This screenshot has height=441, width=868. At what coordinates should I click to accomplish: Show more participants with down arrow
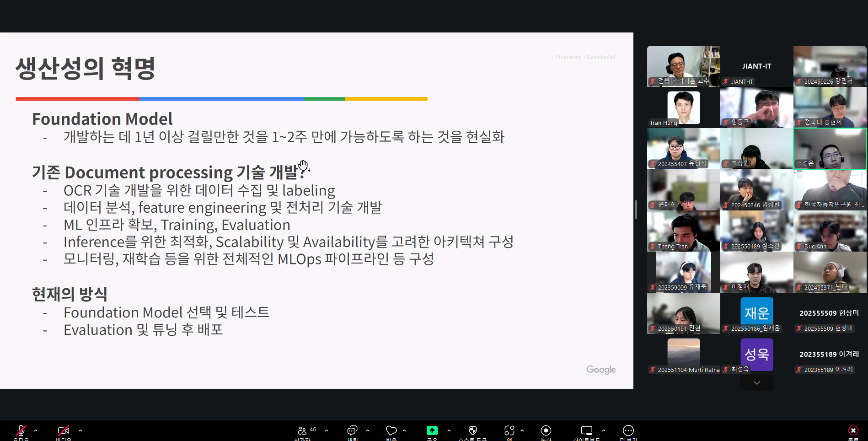pyautogui.click(x=757, y=383)
